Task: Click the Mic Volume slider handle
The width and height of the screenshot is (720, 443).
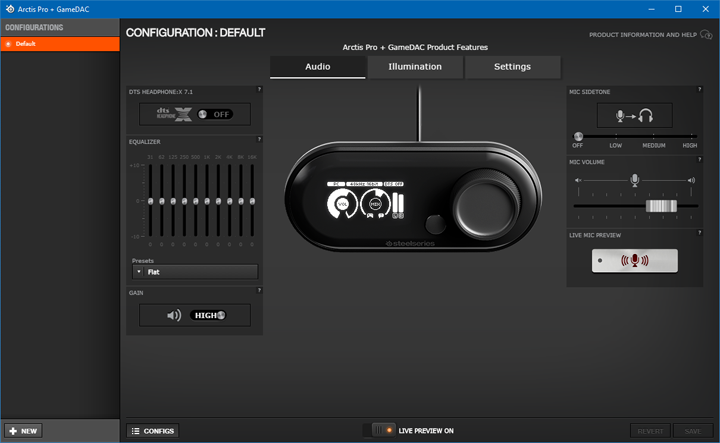Action: click(x=661, y=206)
